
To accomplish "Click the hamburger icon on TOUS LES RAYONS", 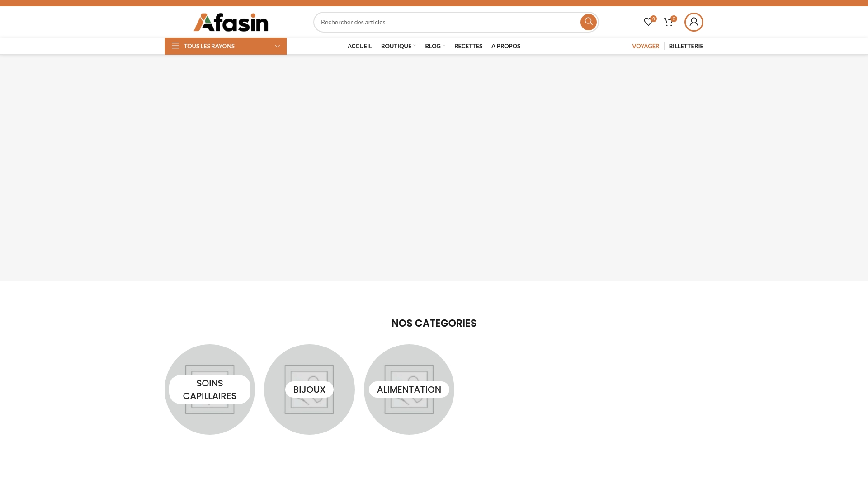I will click(175, 46).
